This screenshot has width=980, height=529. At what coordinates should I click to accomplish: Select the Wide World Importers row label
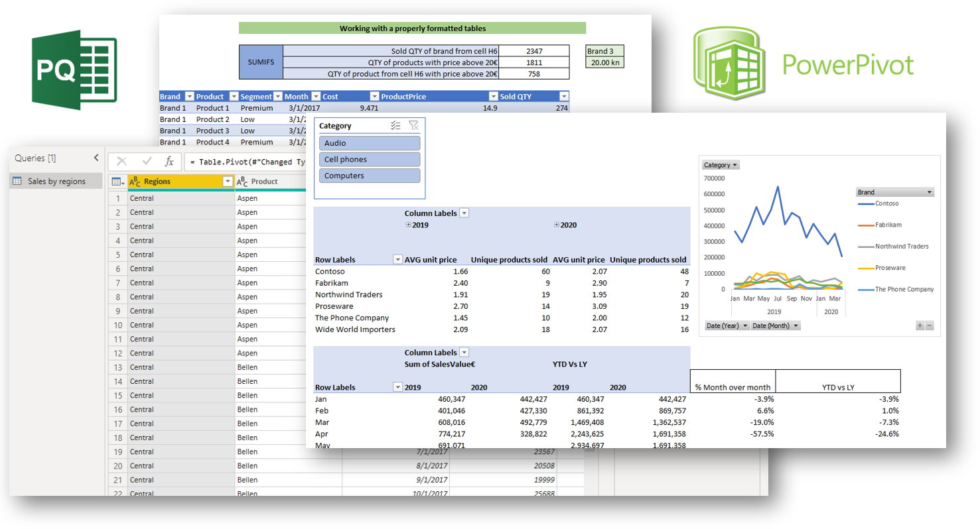pos(355,329)
